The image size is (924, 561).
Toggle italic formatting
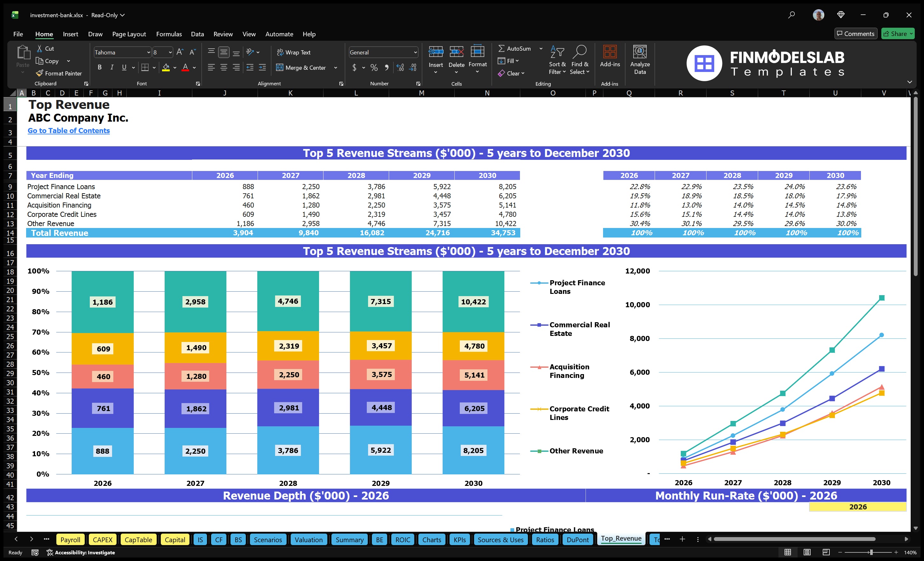pos(111,67)
